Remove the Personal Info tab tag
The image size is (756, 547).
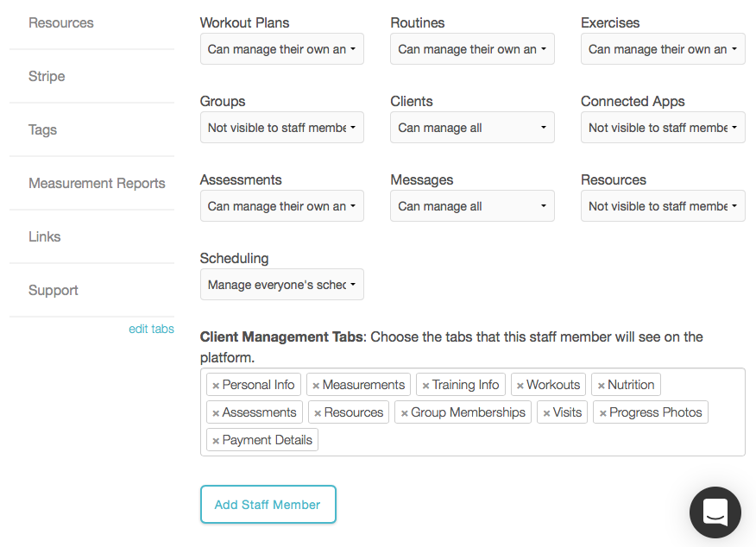(x=216, y=386)
